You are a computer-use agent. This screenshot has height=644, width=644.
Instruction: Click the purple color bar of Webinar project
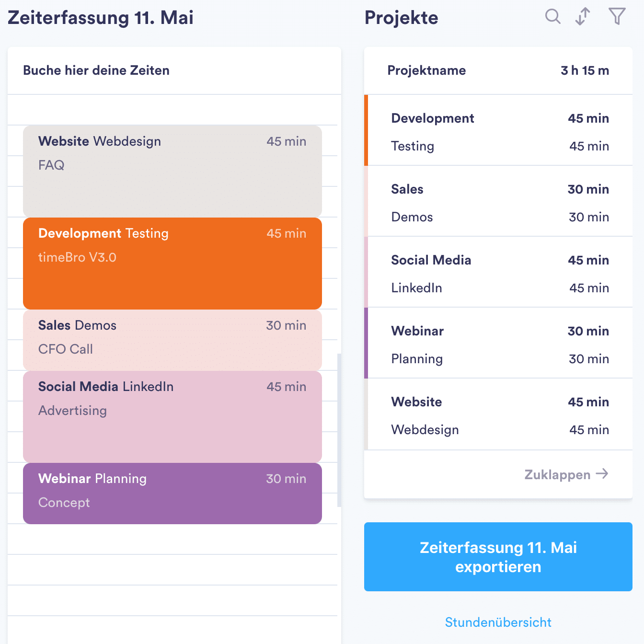click(366, 343)
